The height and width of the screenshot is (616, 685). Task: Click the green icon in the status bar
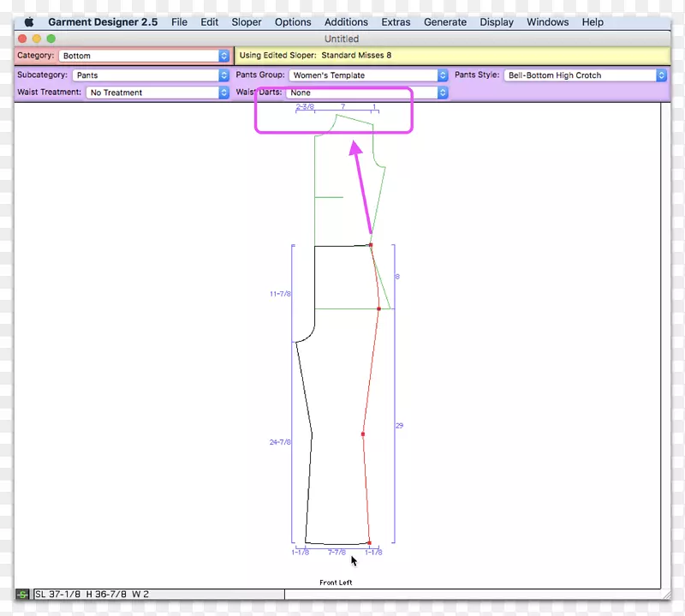tap(22, 594)
